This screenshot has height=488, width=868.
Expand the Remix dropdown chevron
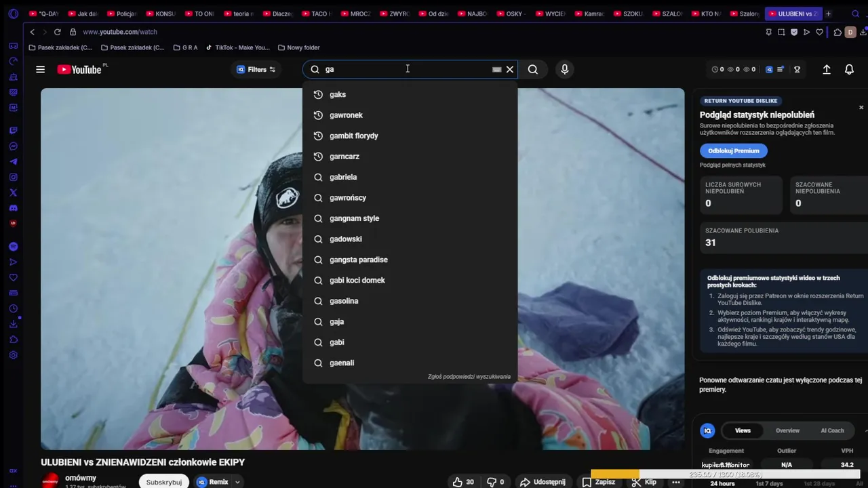pos(237,482)
